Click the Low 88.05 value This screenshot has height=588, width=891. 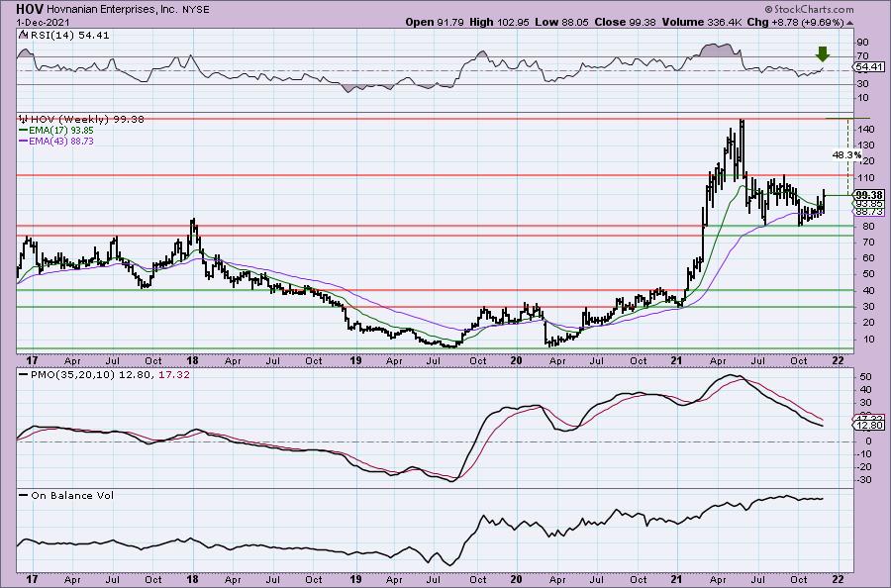(561, 22)
